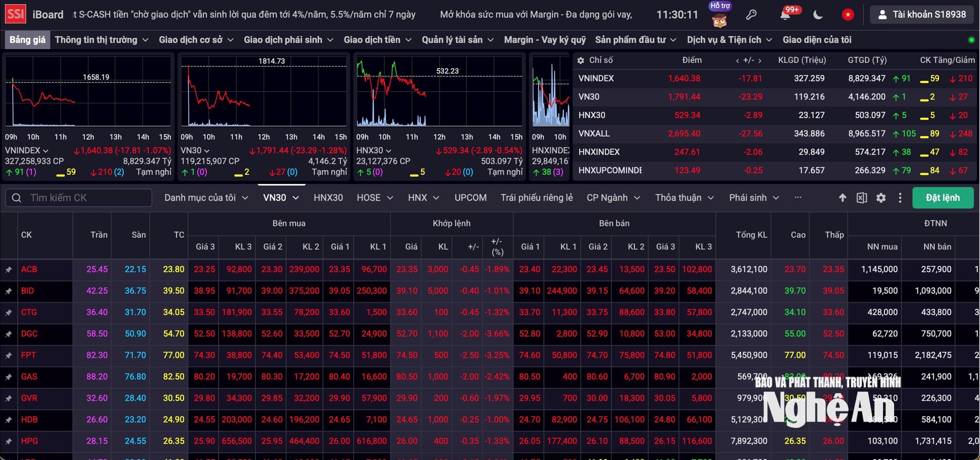
Task: Click the VN30 intraday chart
Action: 263,91
